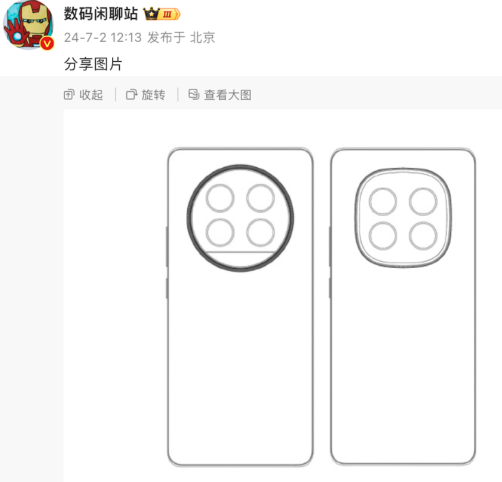Collapse the image via 收起 text
The image size is (502, 482).
pos(91,95)
